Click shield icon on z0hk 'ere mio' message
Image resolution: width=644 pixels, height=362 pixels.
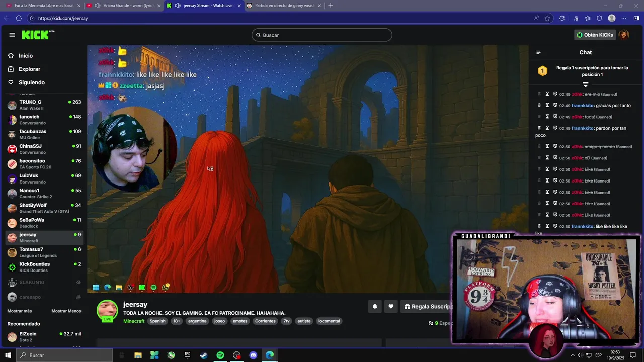(x=555, y=94)
